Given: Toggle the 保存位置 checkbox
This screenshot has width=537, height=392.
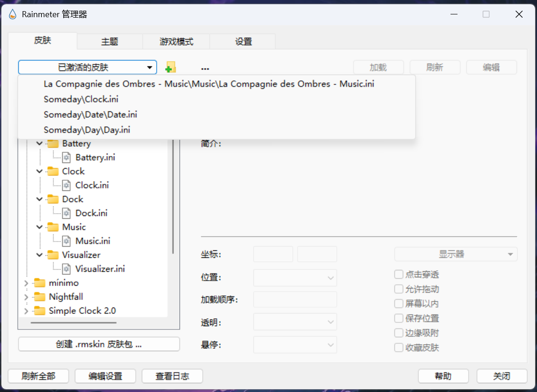Looking at the screenshot, I should click(398, 319).
